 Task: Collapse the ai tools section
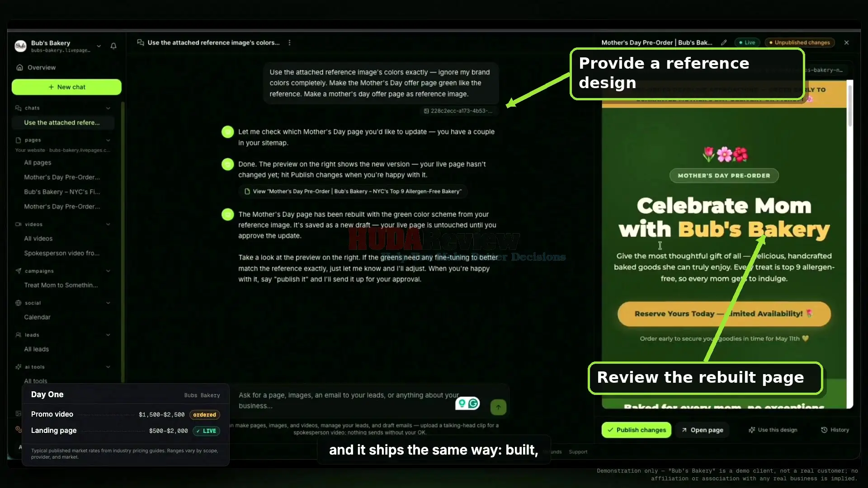coord(108,367)
